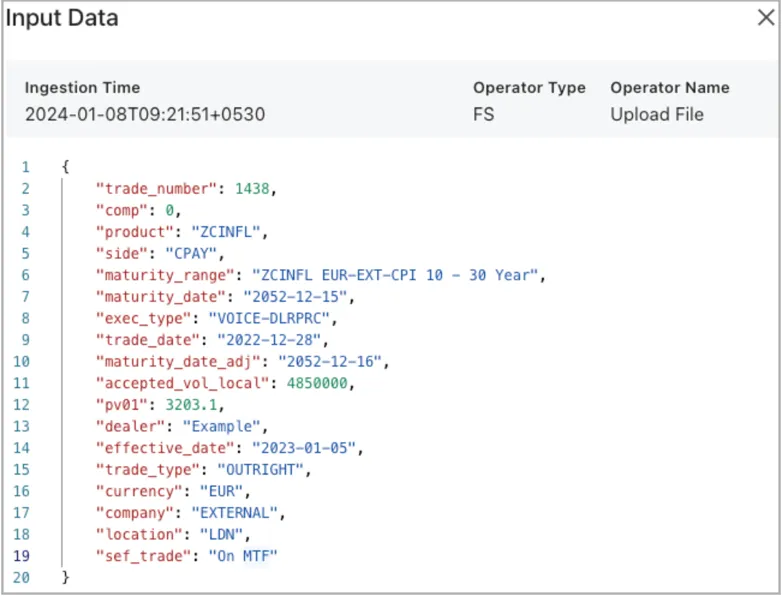Click the Input Data title
This screenshot has height=596, width=782.
[x=62, y=18]
